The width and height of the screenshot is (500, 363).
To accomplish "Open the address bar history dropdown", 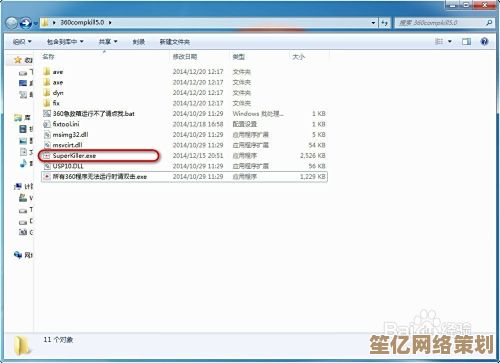I will point(373,23).
